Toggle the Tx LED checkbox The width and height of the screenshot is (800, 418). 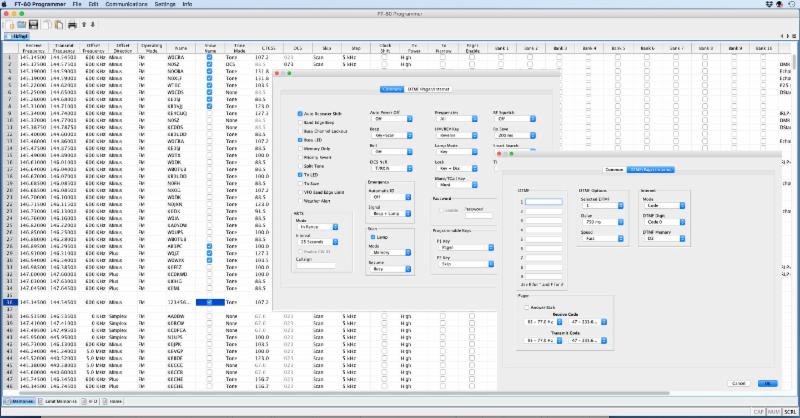[x=300, y=175]
